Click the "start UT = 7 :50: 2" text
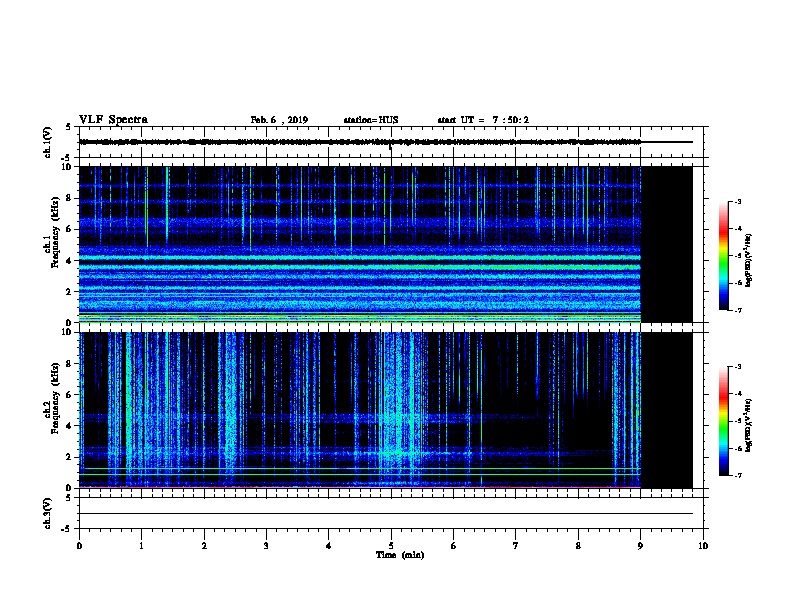 coord(483,120)
